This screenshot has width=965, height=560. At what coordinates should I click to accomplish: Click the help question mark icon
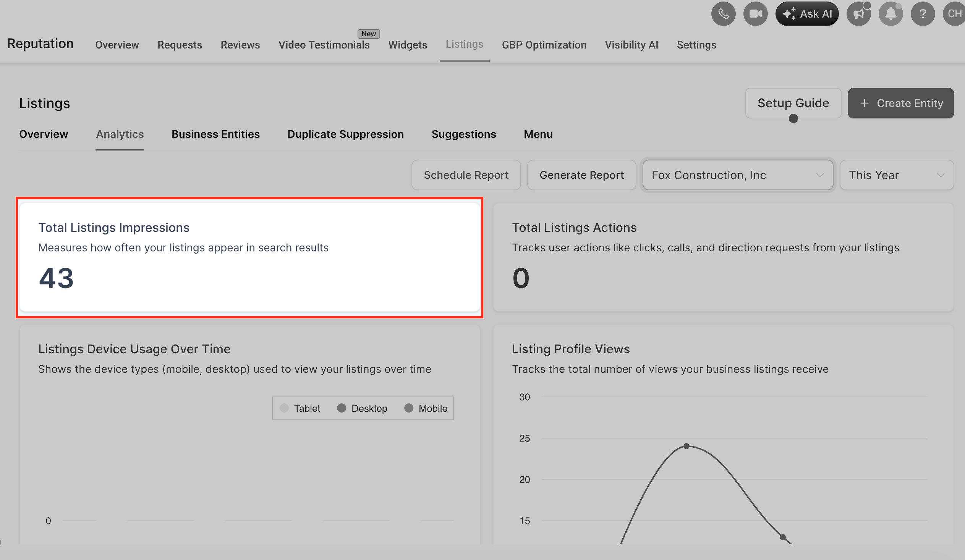[x=923, y=14]
